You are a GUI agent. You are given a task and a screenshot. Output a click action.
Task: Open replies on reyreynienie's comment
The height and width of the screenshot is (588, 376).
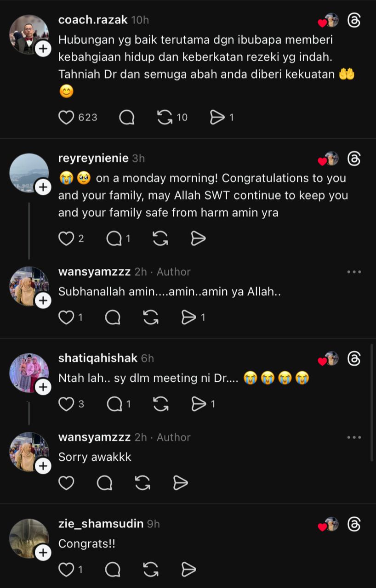click(x=114, y=238)
